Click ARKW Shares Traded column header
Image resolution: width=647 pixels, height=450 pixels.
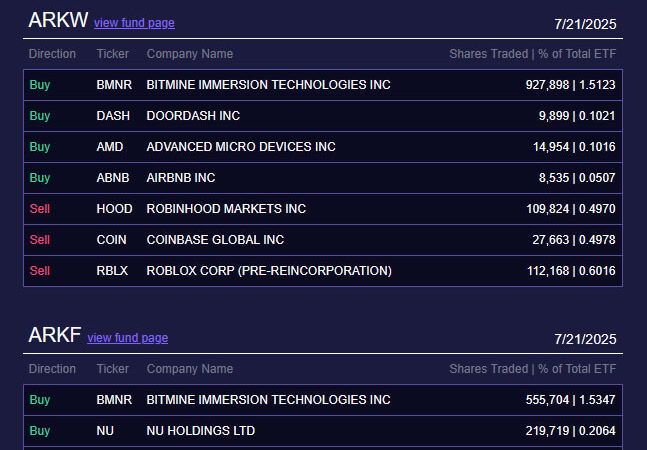[x=533, y=54]
